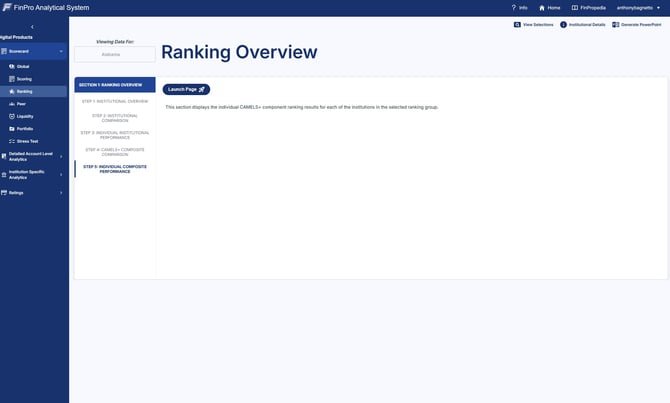Click the Viewing Data For input field
670x403 pixels.
[x=115, y=54]
